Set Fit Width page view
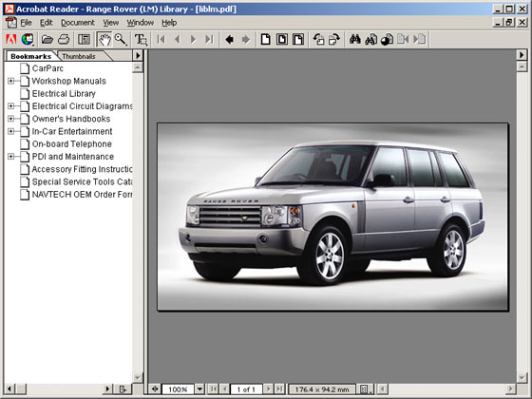532x399 pixels. 298,39
